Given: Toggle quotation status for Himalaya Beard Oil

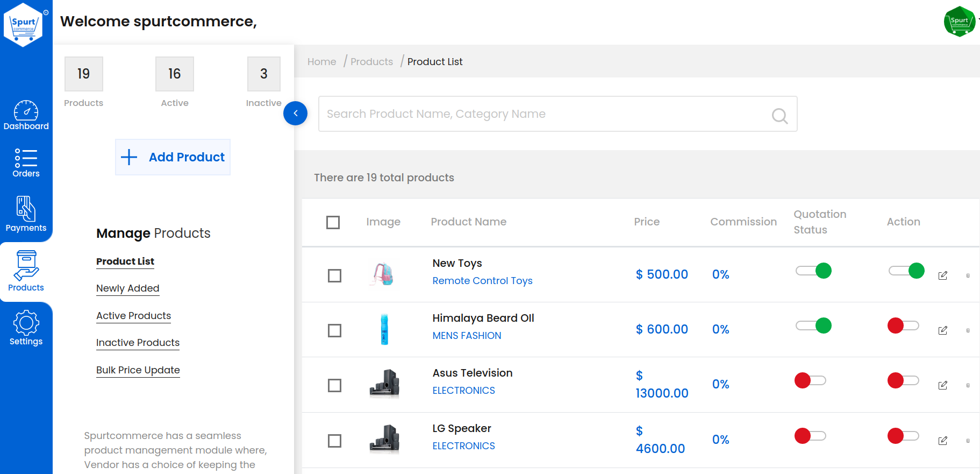Looking at the screenshot, I should [813, 326].
